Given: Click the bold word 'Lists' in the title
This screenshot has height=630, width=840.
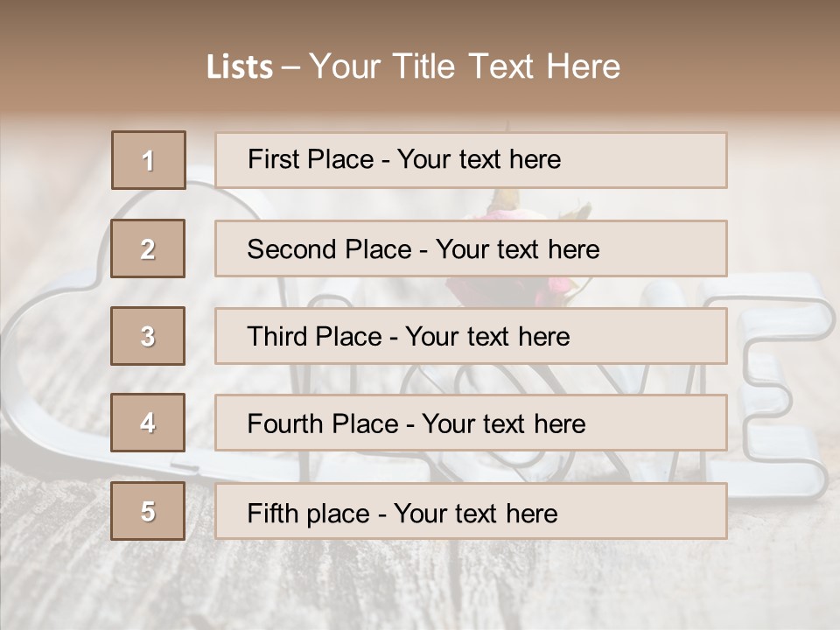Looking at the screenshot, I should 240,67.
